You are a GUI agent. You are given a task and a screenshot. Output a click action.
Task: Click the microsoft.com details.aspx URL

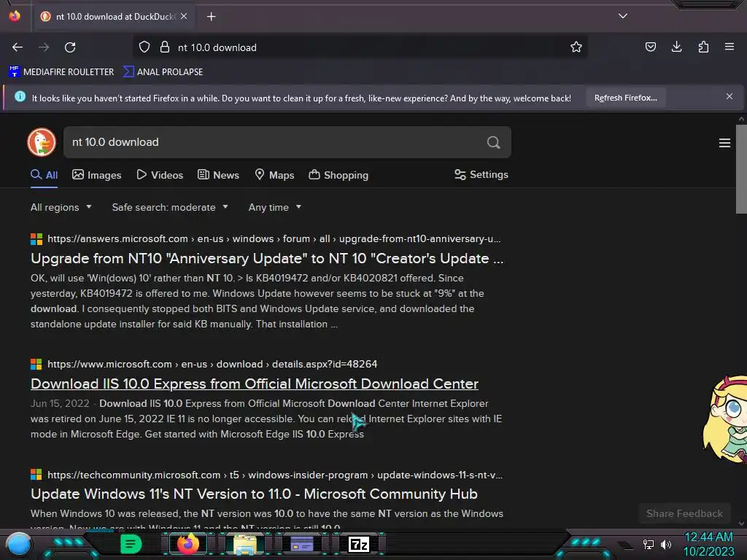(x=212, y=364)
